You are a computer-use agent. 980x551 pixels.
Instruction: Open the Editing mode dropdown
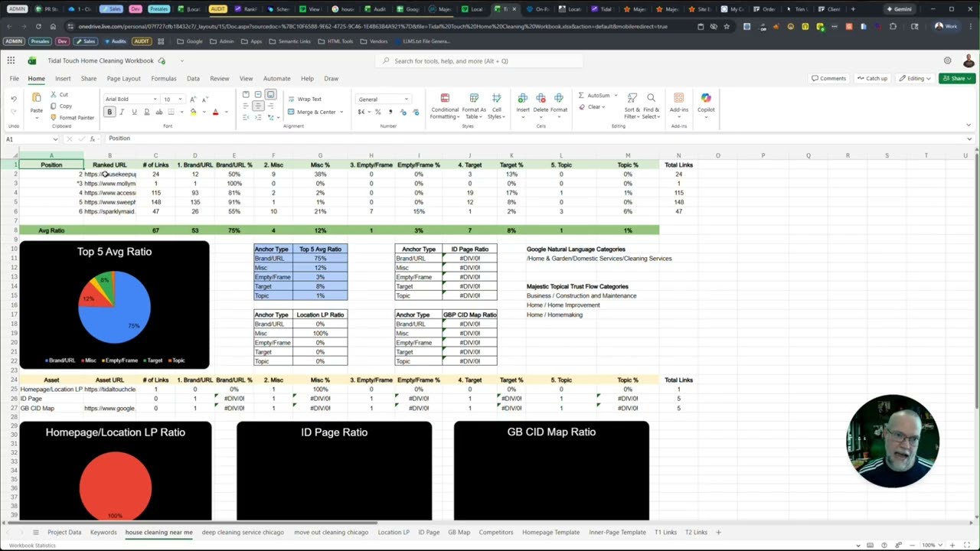pos(915,78)
